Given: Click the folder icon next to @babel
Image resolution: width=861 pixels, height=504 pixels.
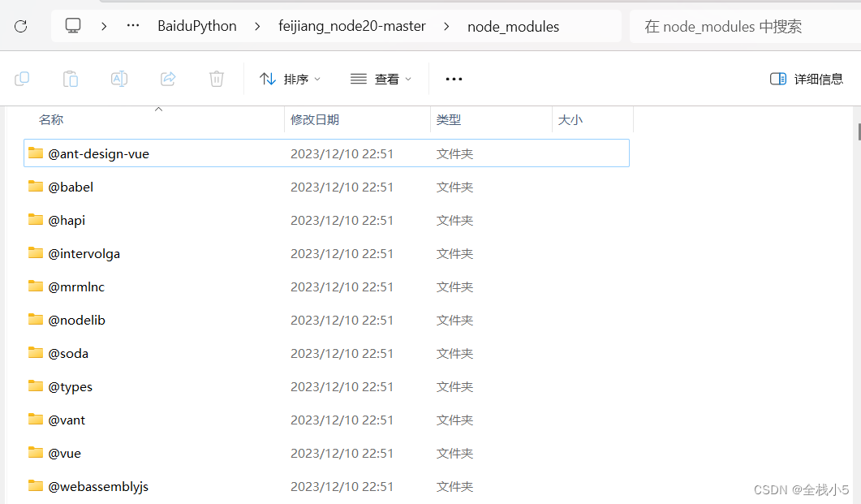Looking at the screenshot, I should pos(36,186).
